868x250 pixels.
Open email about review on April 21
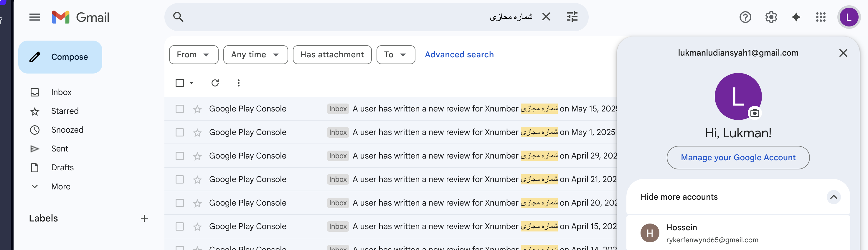pos(390,179)
